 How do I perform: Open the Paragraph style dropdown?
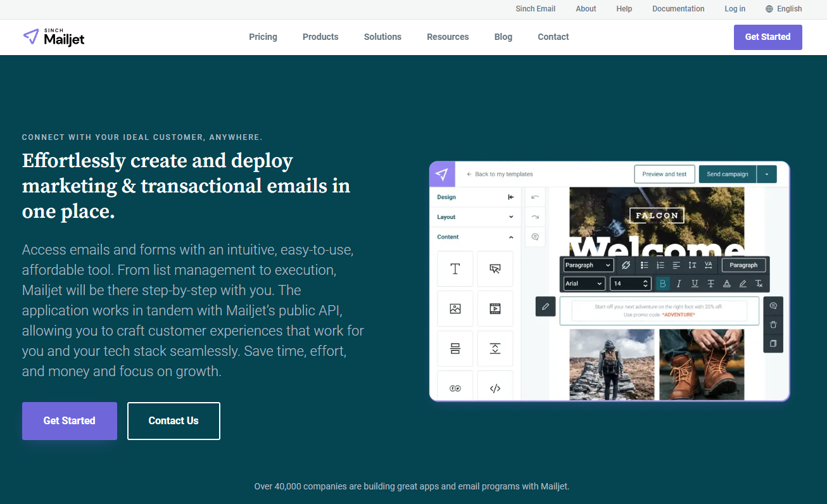pos(588,265)
